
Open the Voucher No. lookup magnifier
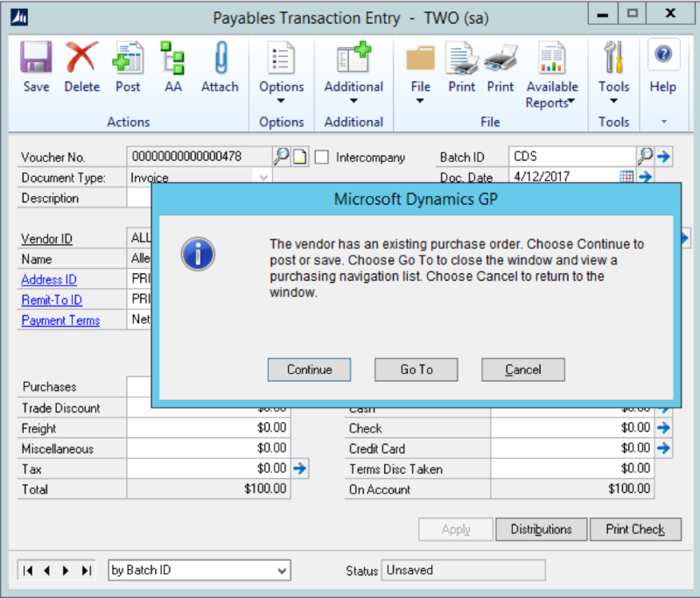tap(282, 157)
